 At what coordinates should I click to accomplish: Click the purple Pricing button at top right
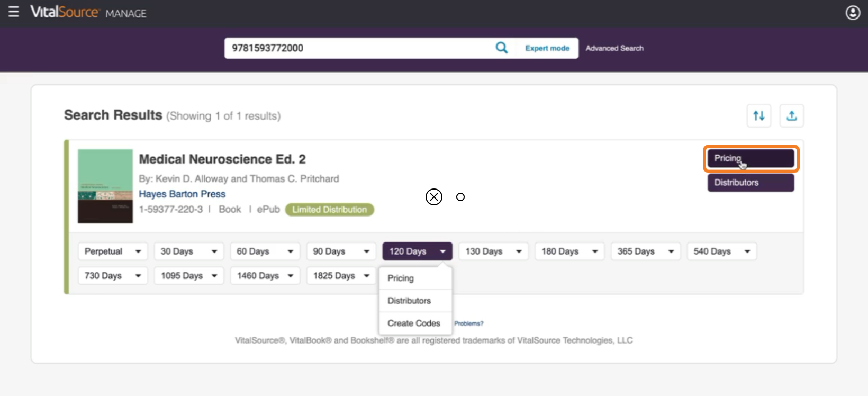point(751,158)
